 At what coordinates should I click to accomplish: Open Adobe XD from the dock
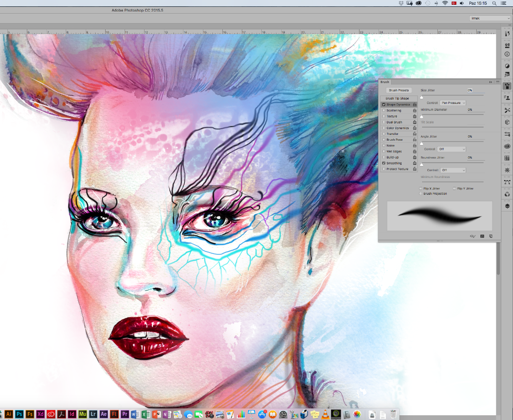40,414
